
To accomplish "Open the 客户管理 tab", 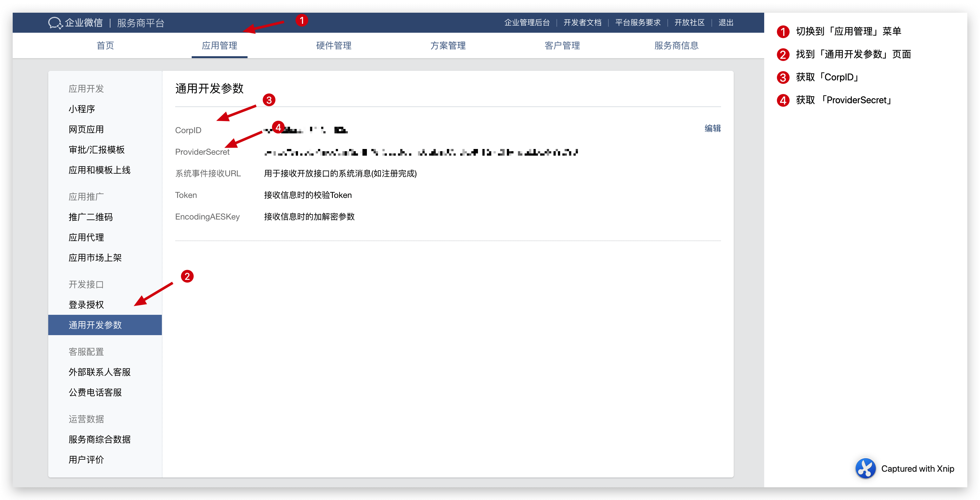I will [562, 46].
